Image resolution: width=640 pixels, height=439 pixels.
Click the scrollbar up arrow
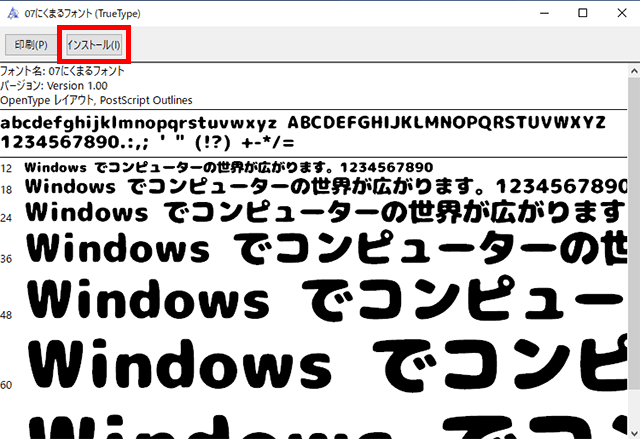click(632, 73)
